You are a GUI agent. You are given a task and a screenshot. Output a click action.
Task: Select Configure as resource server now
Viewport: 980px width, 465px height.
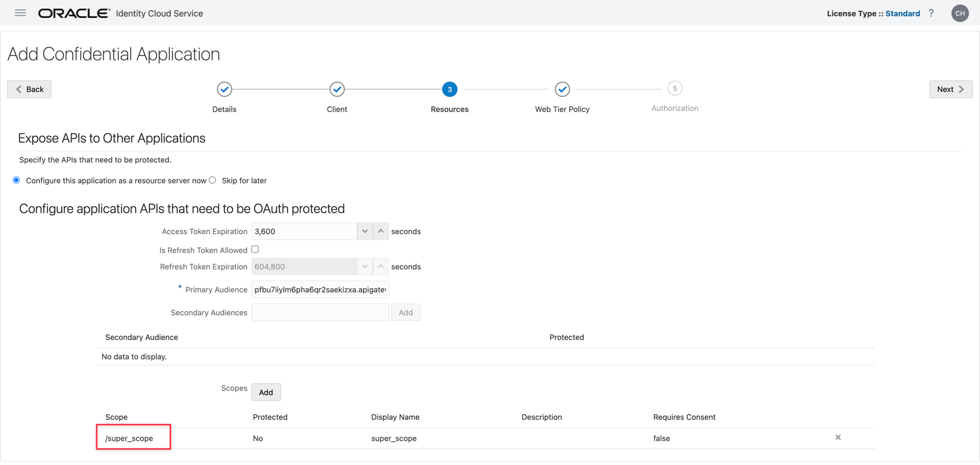[16, 181]
